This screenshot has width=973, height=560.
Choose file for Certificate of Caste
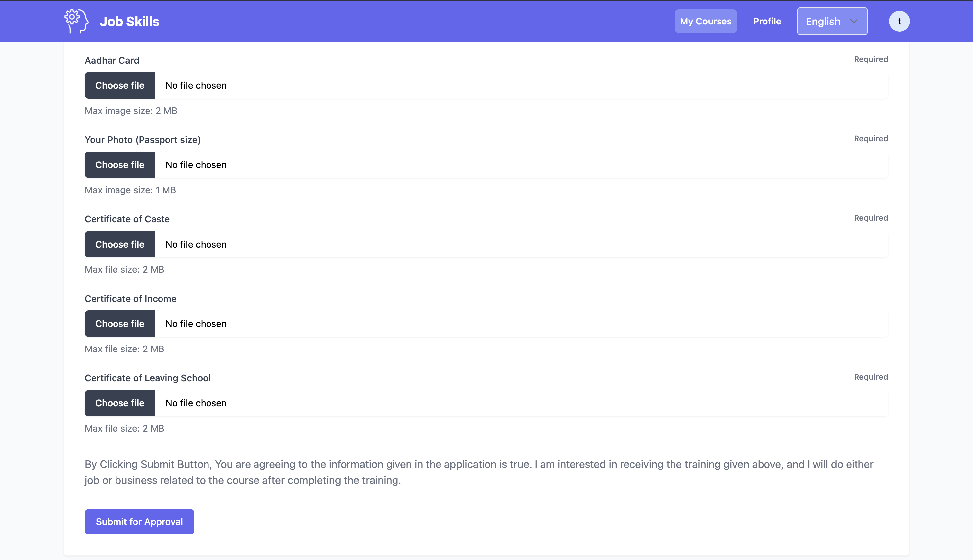119,244
